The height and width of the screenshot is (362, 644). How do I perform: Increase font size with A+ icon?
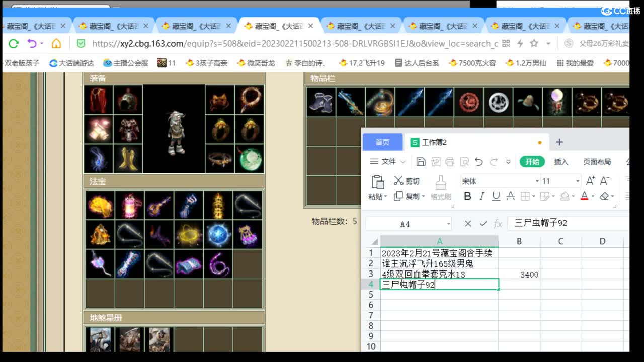(591, 181)
